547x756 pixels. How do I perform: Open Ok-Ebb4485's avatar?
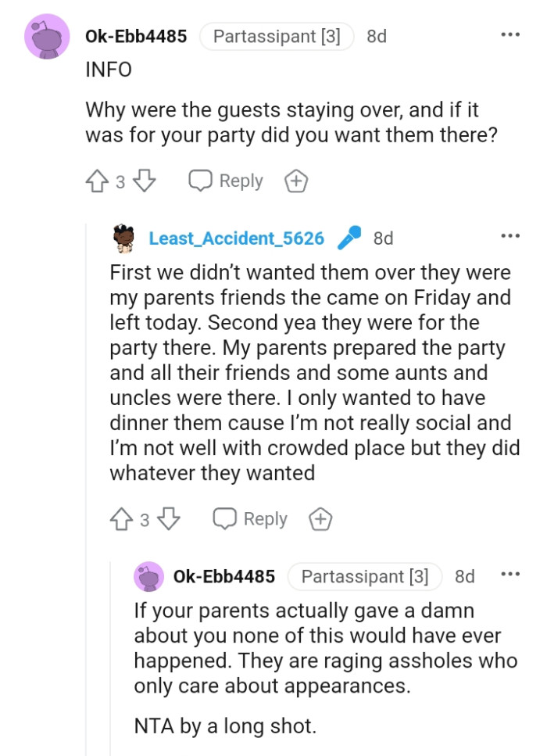(x=45, y=35)
